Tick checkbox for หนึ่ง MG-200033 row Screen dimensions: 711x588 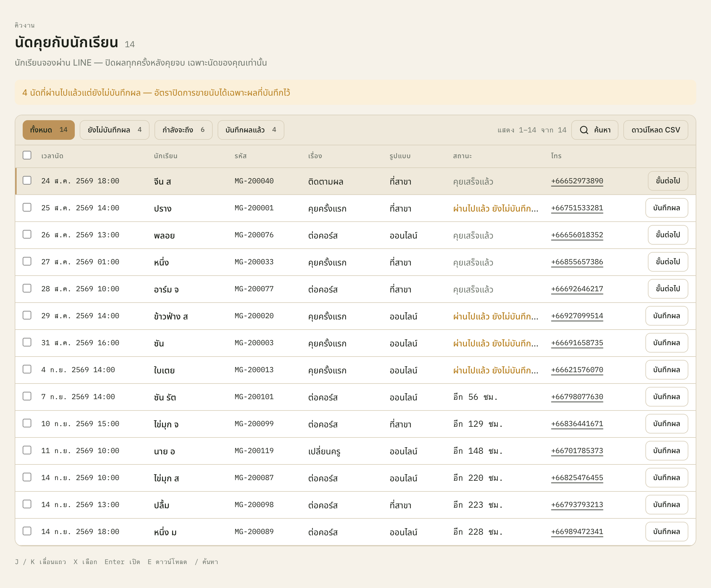coord(27,261)
